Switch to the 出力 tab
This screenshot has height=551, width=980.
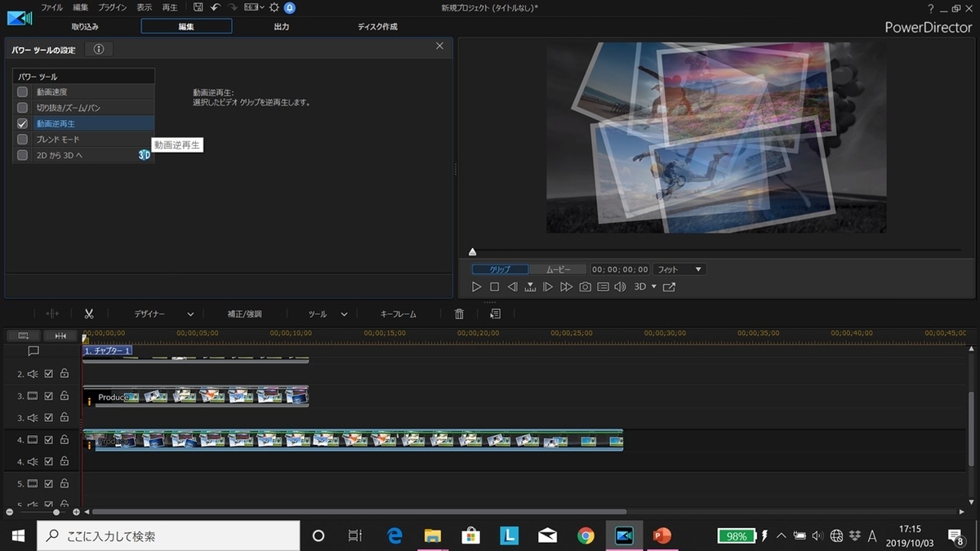pos(282,26)
